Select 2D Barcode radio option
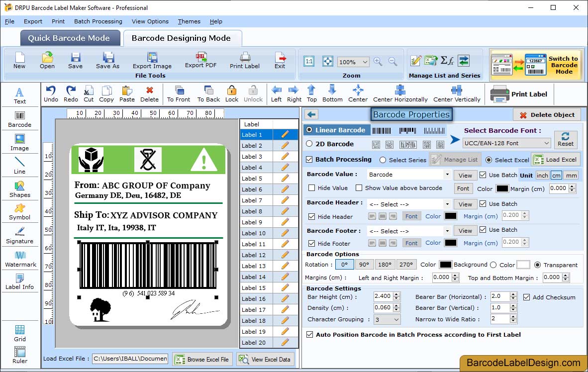 coord(309,144)
